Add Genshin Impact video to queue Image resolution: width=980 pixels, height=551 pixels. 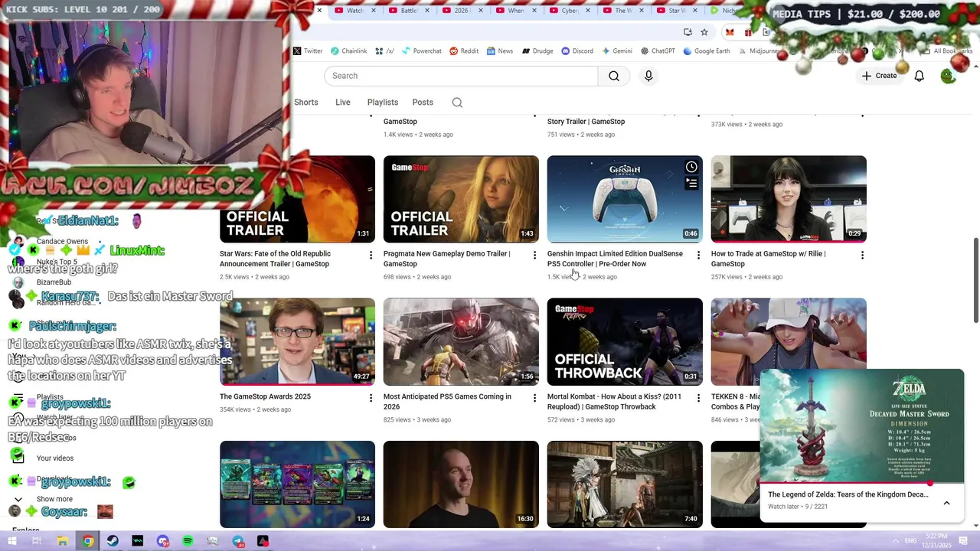pos(691,183)
